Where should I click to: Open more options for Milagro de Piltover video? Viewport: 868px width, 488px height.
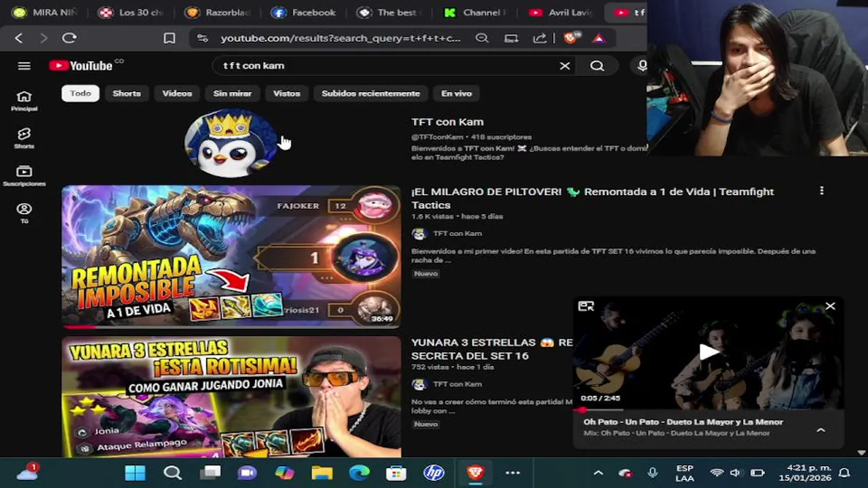821,191
